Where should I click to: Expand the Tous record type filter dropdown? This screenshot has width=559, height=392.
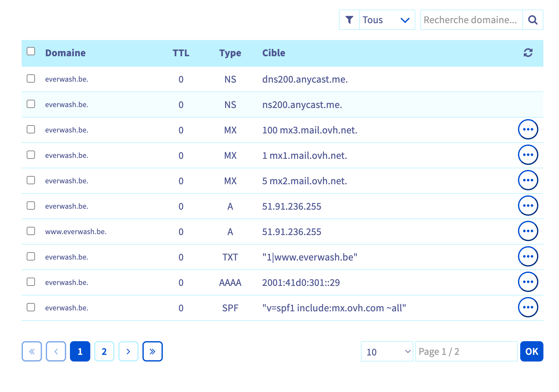point(387,20)
